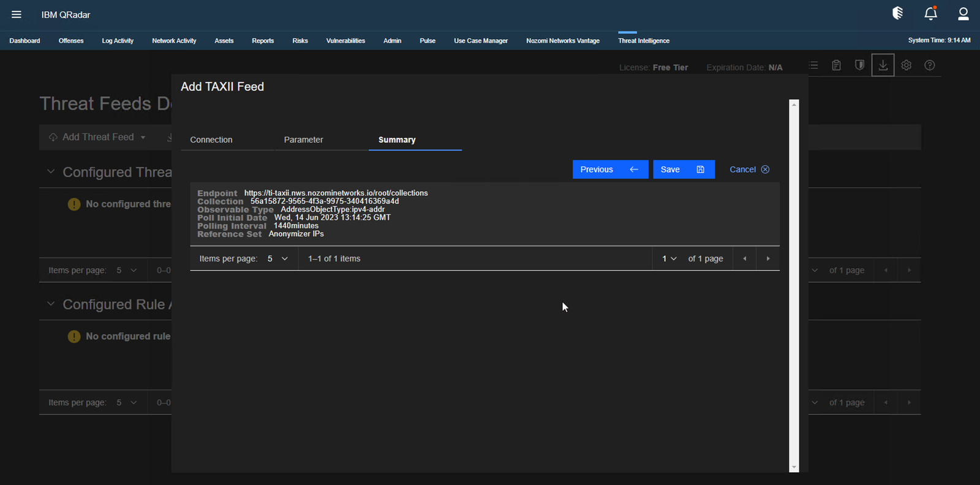This screenshot has width=980, height=485.
Task: Open the help question mark icon
Action: point(930,65)
